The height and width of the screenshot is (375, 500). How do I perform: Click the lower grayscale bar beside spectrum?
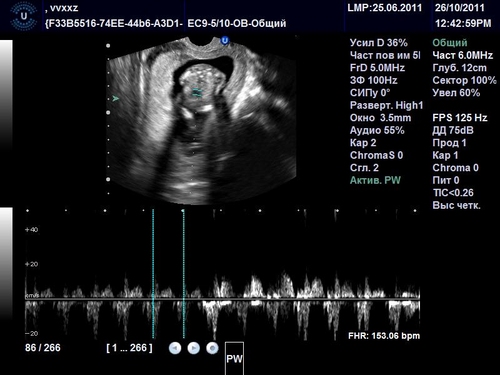6,265
